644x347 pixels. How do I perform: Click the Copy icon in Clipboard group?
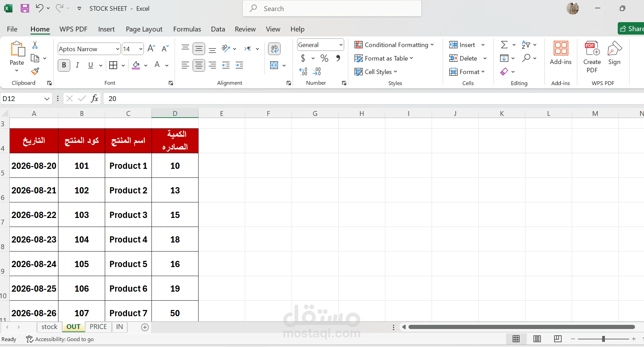(35, 58)
